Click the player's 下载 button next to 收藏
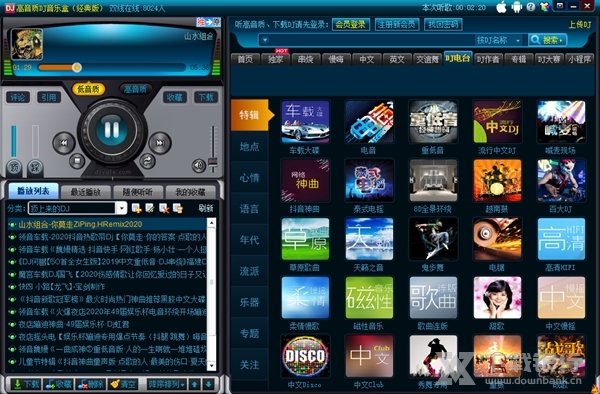 point(206,97)
